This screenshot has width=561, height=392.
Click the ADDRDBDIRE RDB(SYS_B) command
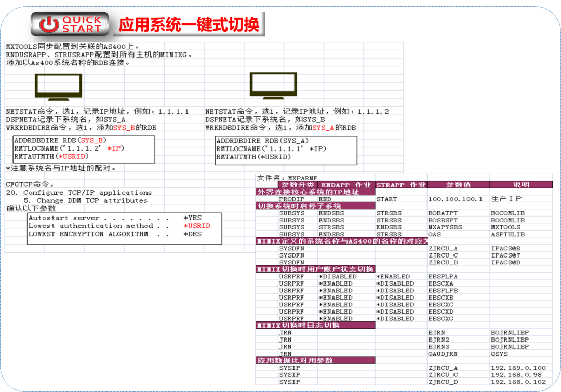pos(60,140)
